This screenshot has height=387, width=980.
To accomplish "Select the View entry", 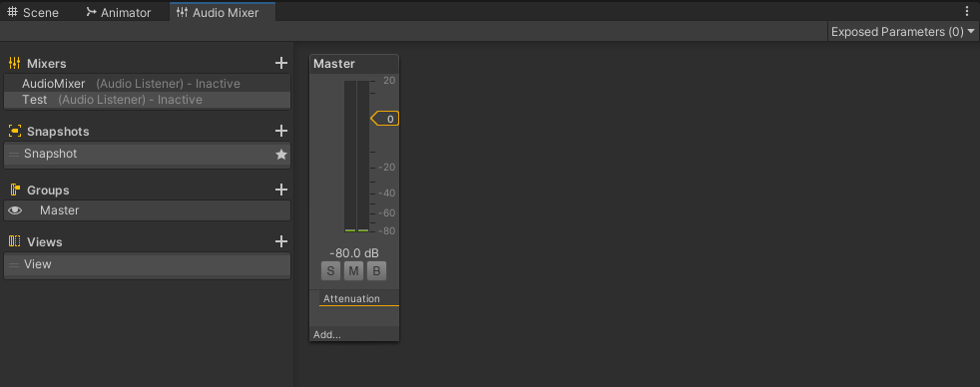I will [x=147, y=264].
